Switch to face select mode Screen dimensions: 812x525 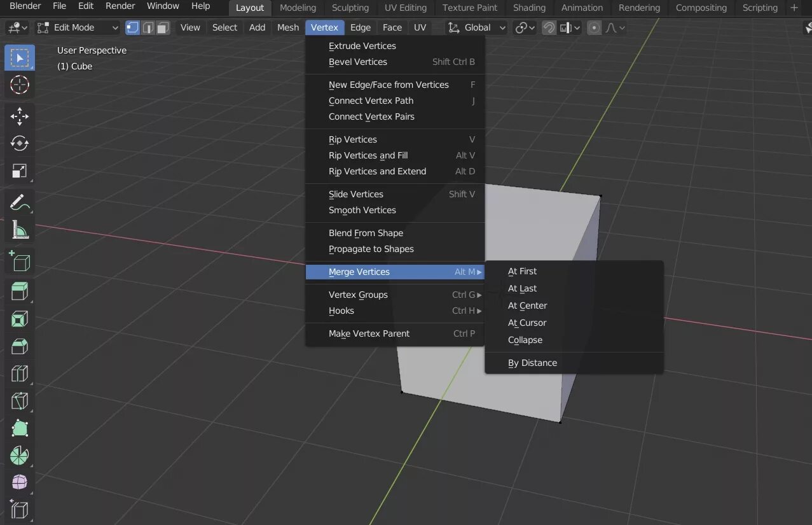[163, 27]
